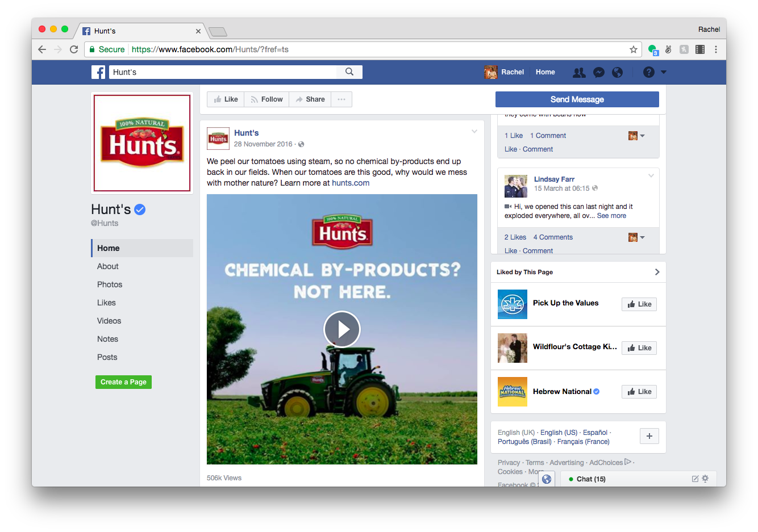Share the Hunt's page

[x=310, y=99]
